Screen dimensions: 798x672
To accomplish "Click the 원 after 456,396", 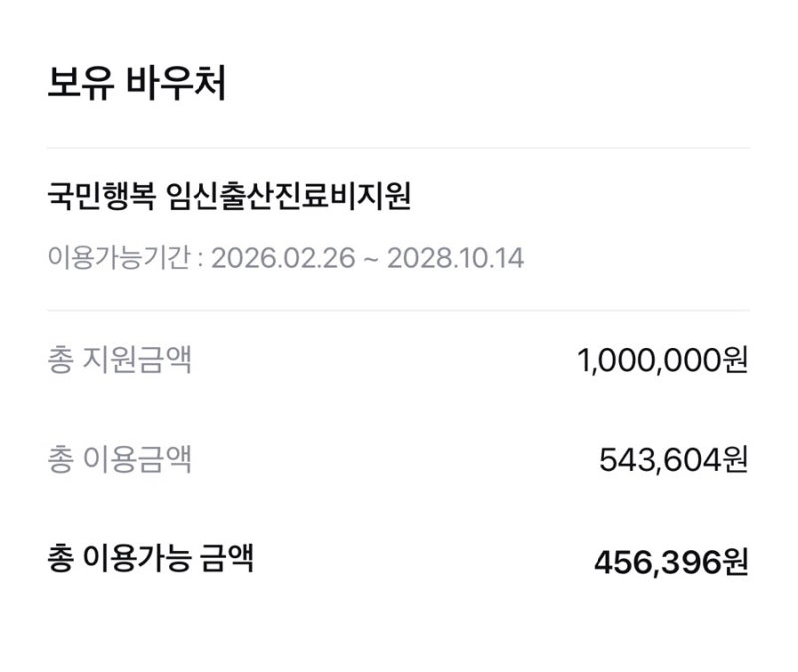I will click(735, 562).
